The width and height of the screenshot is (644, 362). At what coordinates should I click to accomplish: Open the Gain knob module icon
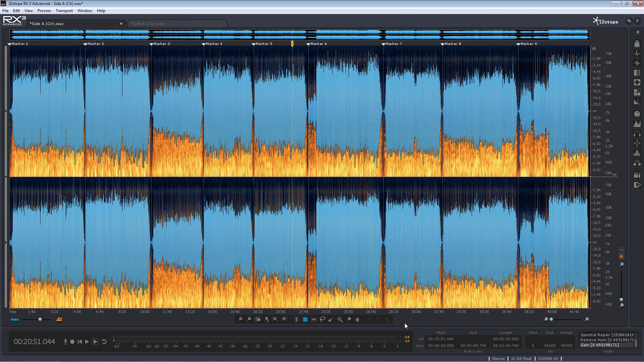[637, 114]
